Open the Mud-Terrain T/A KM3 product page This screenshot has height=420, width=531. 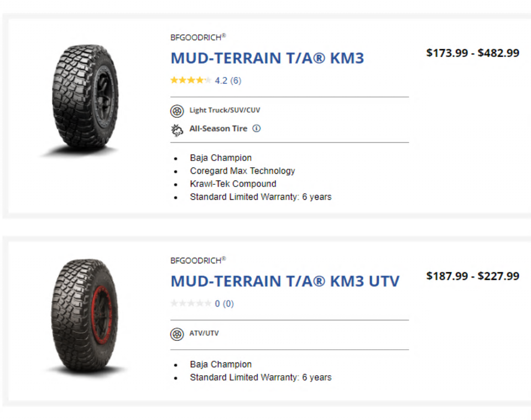pos(267,58)
